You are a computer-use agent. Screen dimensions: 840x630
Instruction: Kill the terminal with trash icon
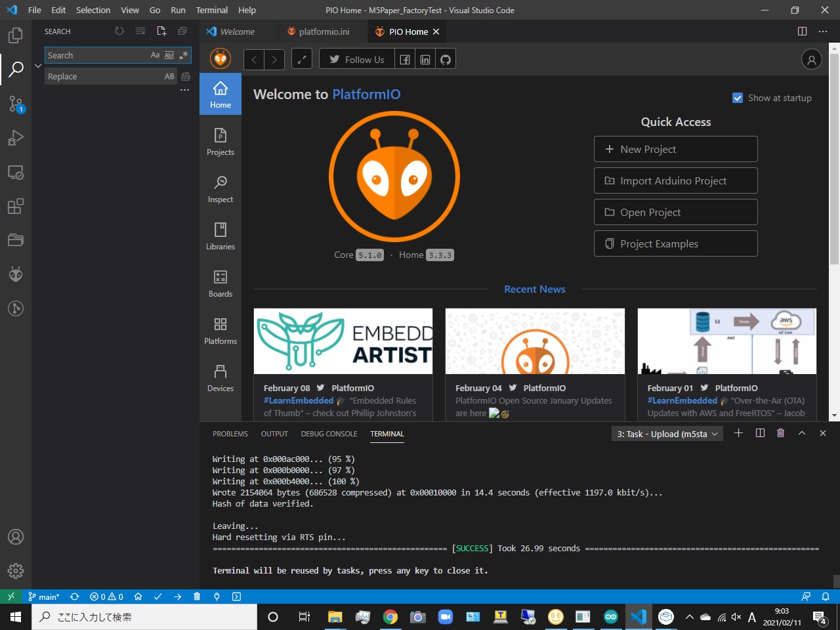[x=780, y=433]
